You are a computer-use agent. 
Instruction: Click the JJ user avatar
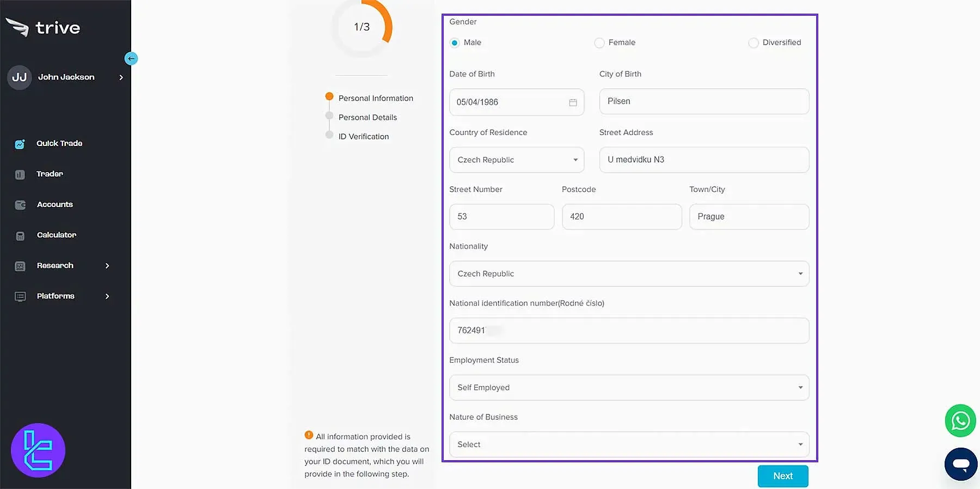click(20, 77)
